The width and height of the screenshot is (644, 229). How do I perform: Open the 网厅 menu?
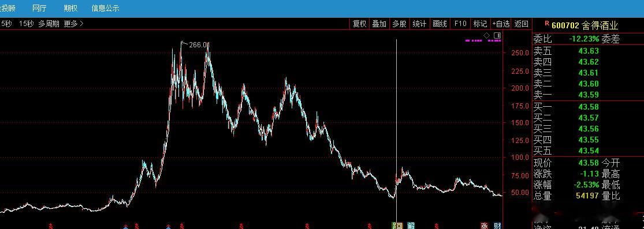click(x=39, y=8)
